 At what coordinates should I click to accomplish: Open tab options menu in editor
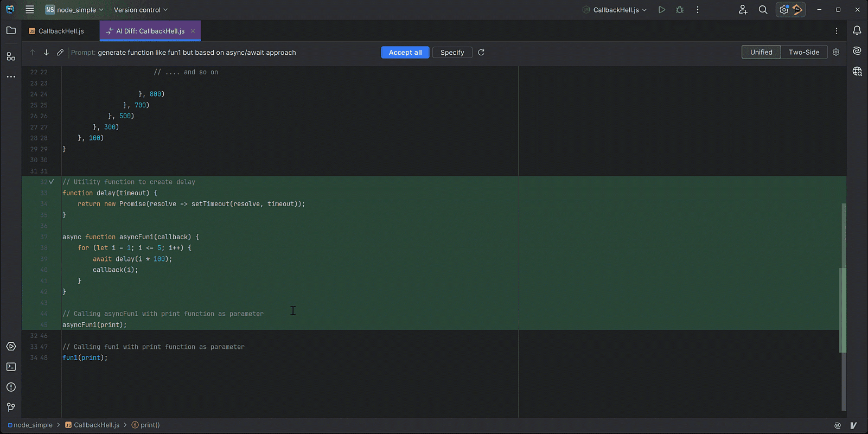tap(837, 31)
